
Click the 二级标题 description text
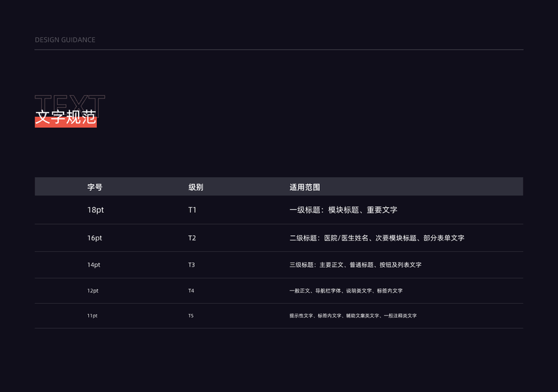[x=377, y=238]
